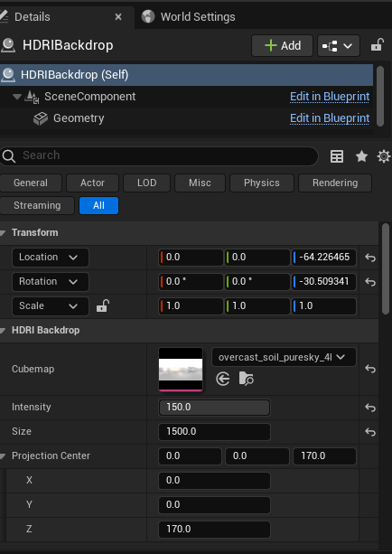Click the properties panel scrollbar
Viewport: 392px width, 554px height.
tap(386, 268)
